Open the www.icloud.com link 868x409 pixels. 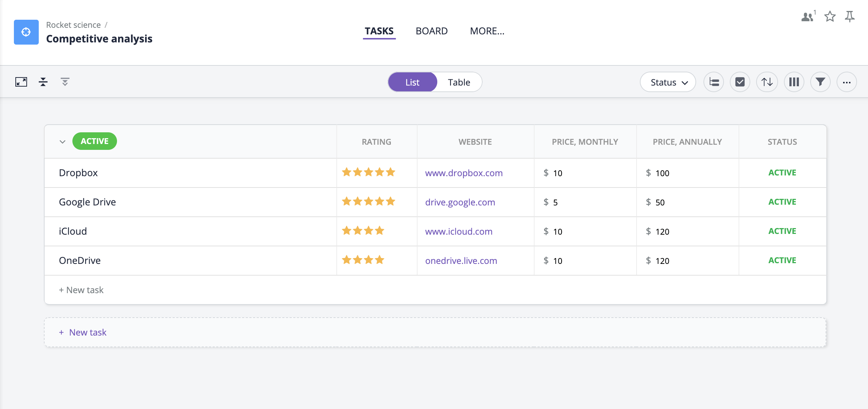(x=459, y=231)
